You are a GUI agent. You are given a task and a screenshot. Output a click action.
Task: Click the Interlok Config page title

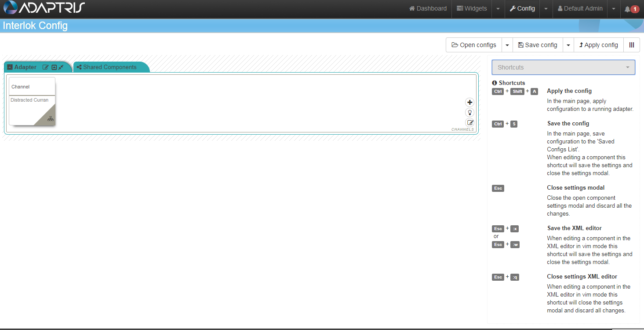35,26
